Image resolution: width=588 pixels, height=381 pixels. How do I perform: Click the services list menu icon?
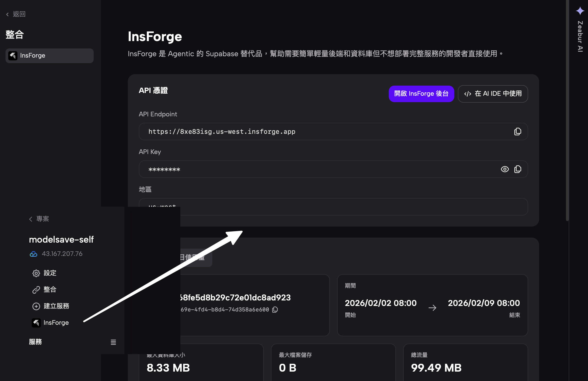point(113,342)
